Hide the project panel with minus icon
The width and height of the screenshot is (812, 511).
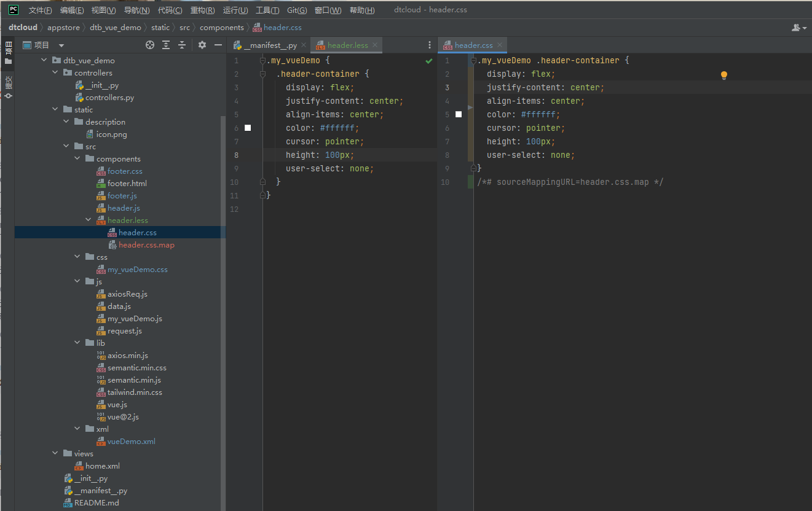pos(218,45)
